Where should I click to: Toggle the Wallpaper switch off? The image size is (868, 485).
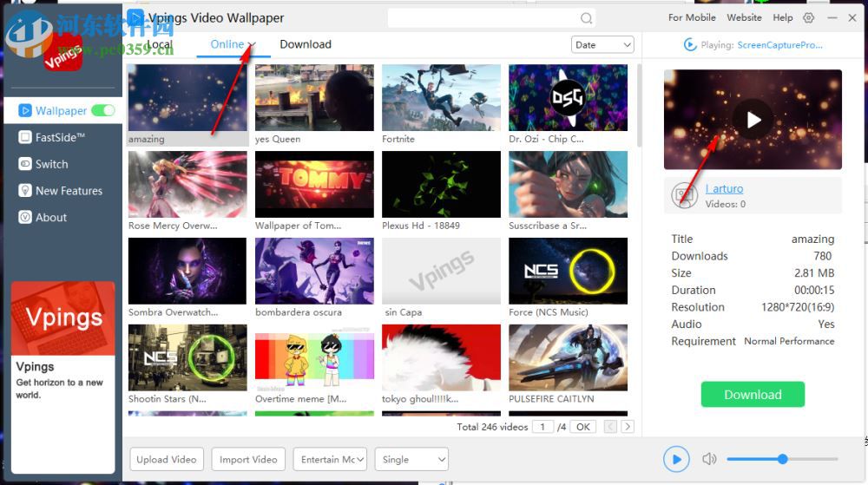click(x=103, y=110)
